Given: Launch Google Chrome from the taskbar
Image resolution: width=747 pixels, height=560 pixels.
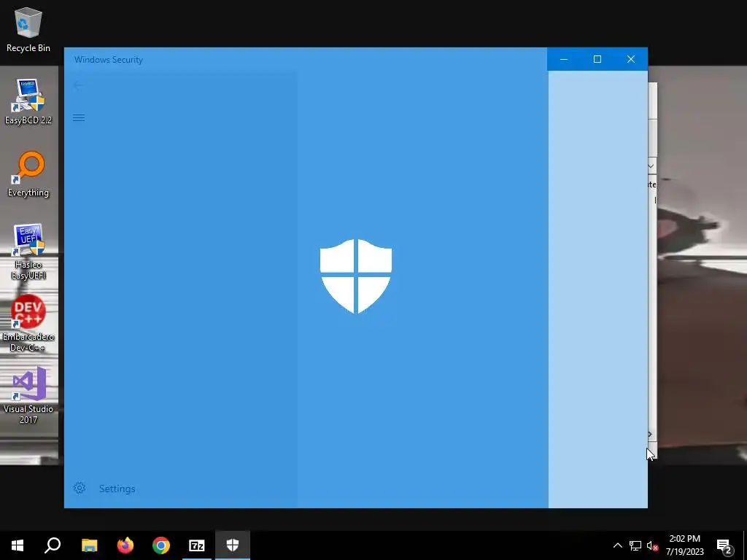Looking at the screenshot, I should click(x=161, y=545).
